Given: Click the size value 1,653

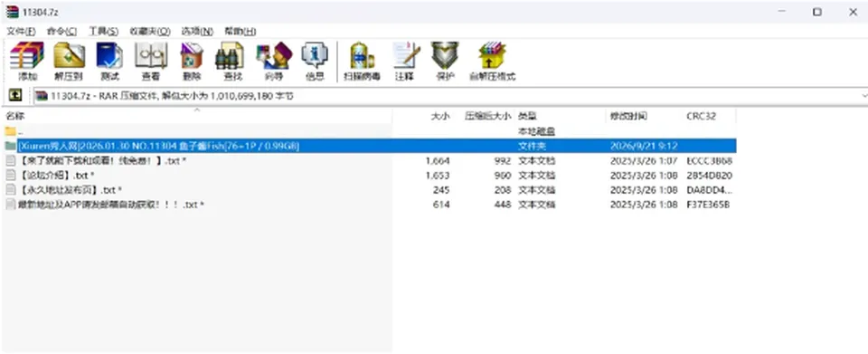Looking at the screenshot, I should pos(438,175).
